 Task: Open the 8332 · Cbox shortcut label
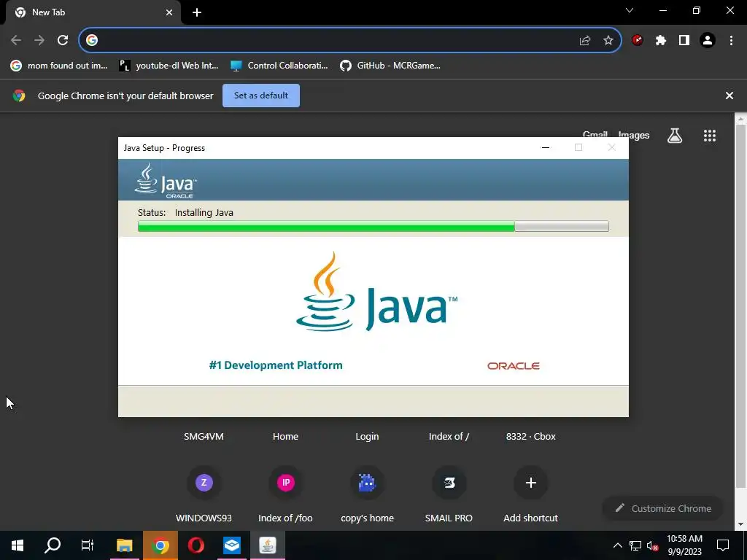point(531,437)
